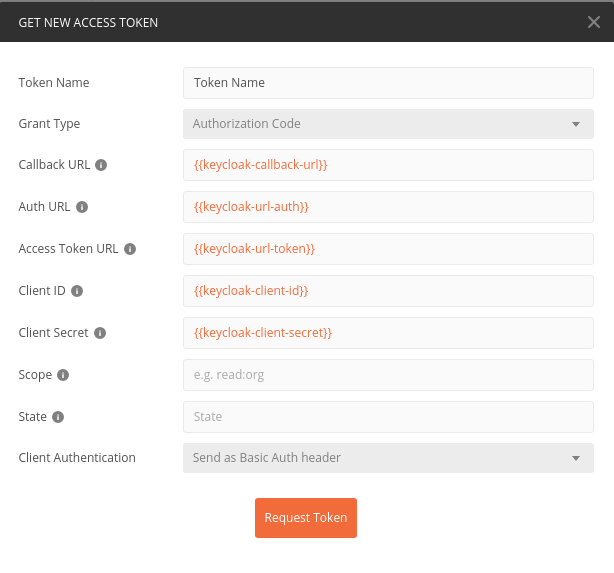Click the Auth URL info icon

[82, 207]
